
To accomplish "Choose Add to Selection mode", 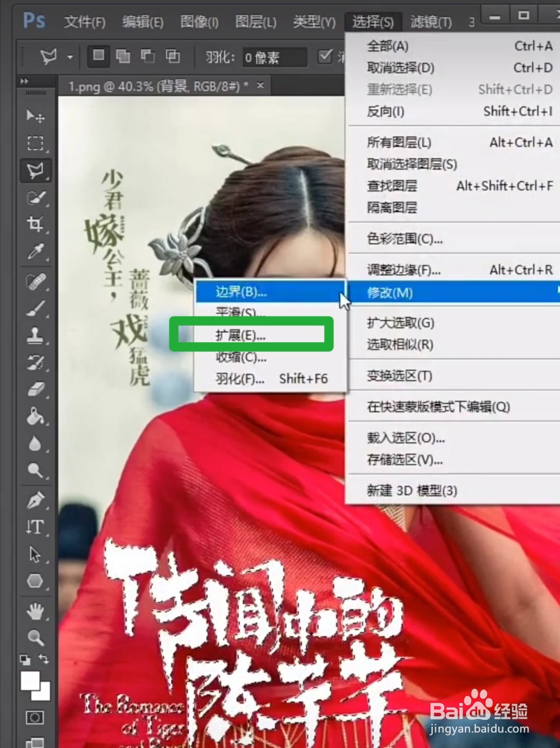I will click(123, 55).
